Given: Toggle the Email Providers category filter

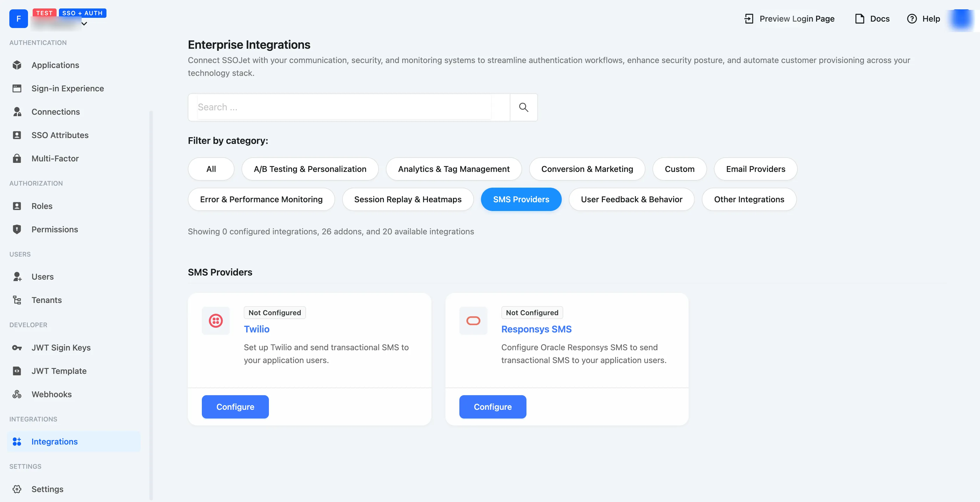Looking at the screenshot, I should 755,169.
